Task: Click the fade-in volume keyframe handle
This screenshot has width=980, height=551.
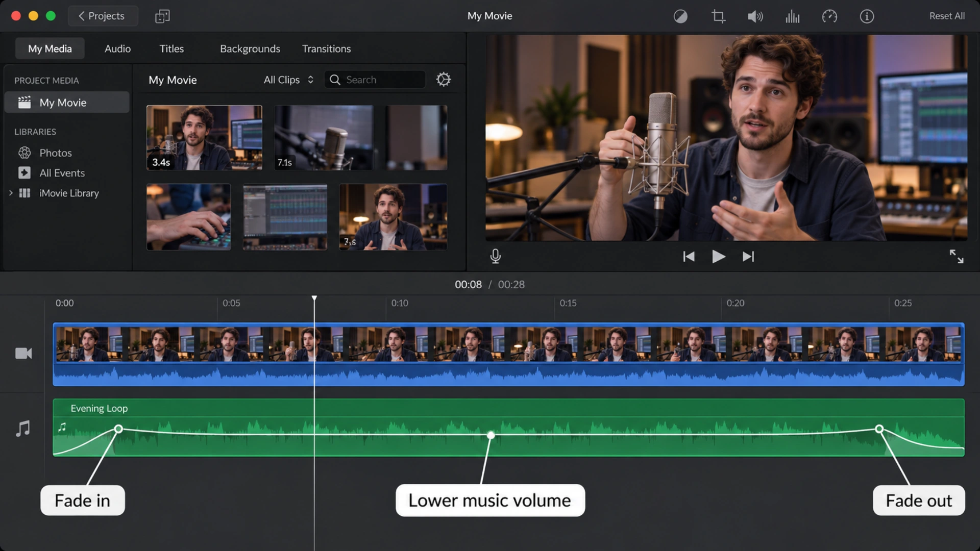Action: tap(118, 429)
